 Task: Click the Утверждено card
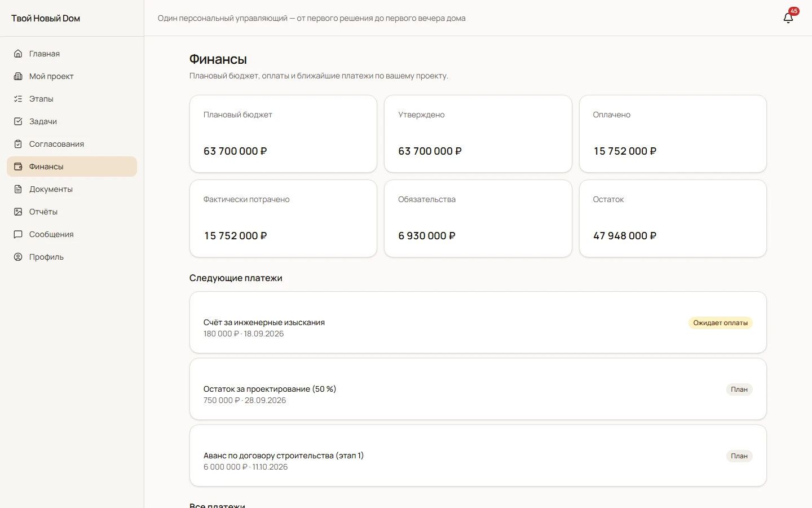478,134
